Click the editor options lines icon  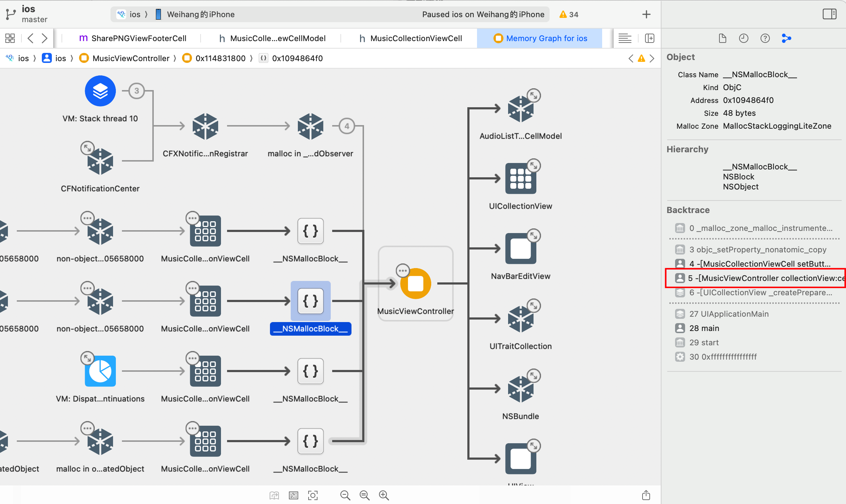coord(625,38)
